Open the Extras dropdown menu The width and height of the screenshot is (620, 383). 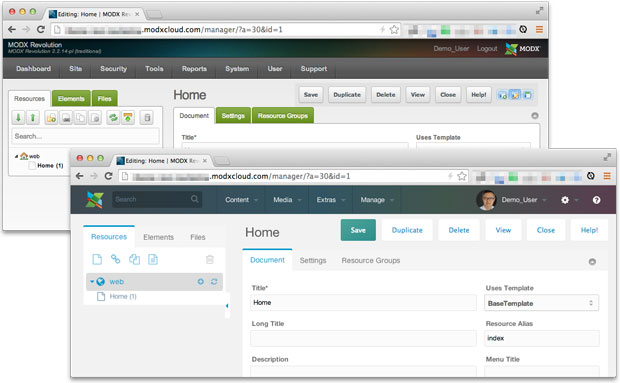pos(331,200)
